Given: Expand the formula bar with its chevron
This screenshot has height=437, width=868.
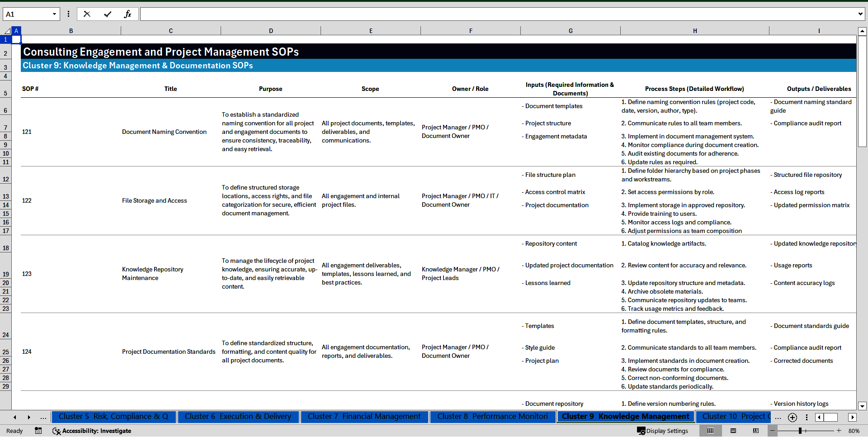Looking at the screenshot, I should pyautogui.click(x=861, y=14).
